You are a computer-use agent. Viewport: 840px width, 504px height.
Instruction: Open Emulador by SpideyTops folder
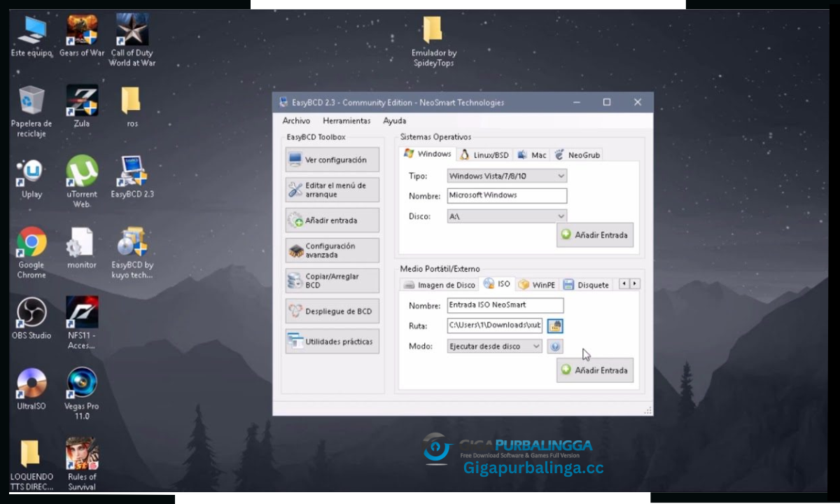(x=433, y=42)
